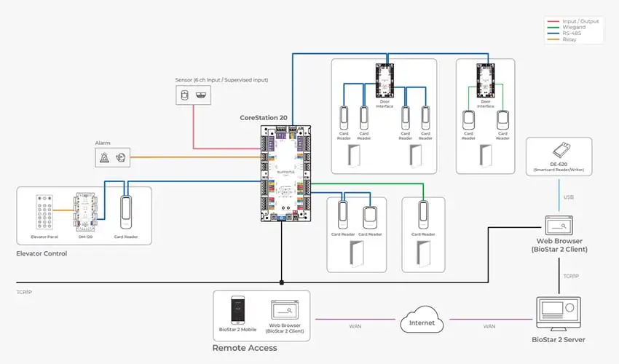The image size is (619, 364).
Task: Click the door under the single Wiegand card reader
Action: [423, 254]
